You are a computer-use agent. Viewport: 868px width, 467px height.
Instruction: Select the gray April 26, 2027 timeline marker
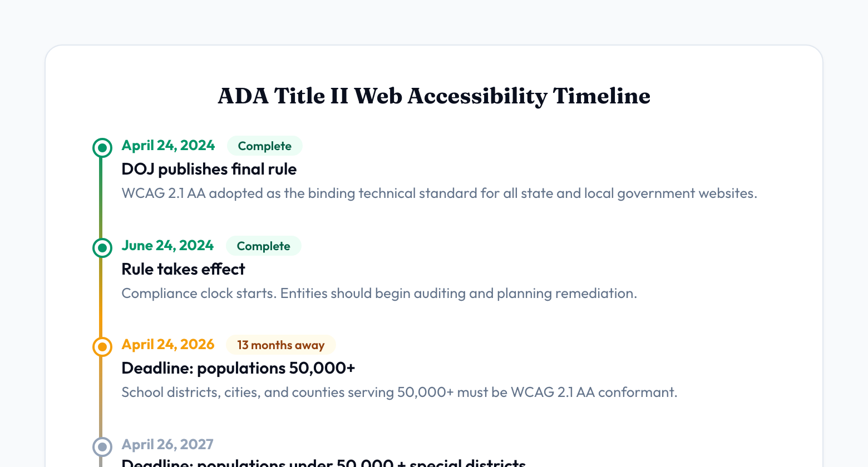[102, 446]
